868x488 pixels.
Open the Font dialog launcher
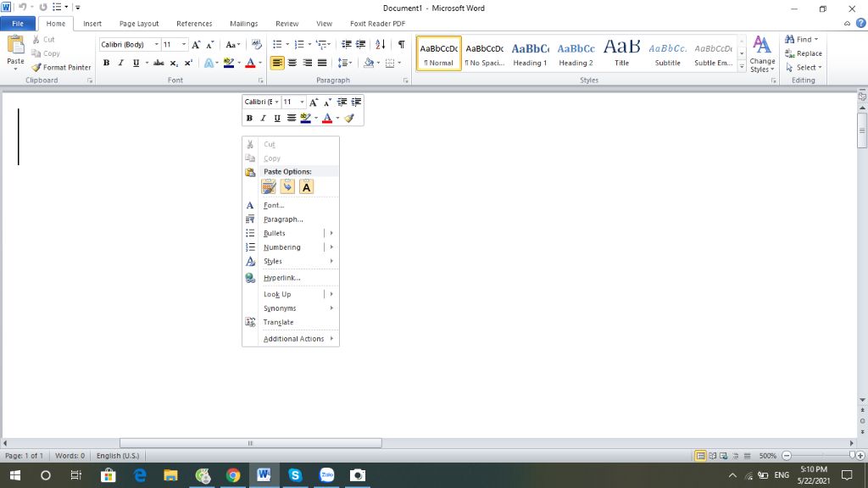261,80
